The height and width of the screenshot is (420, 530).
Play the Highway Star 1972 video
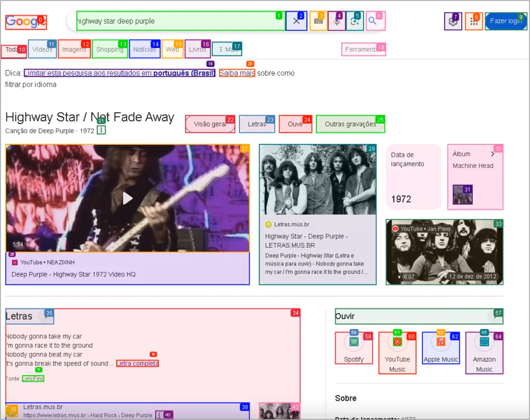pyautogui.click(x=128, y=199)
